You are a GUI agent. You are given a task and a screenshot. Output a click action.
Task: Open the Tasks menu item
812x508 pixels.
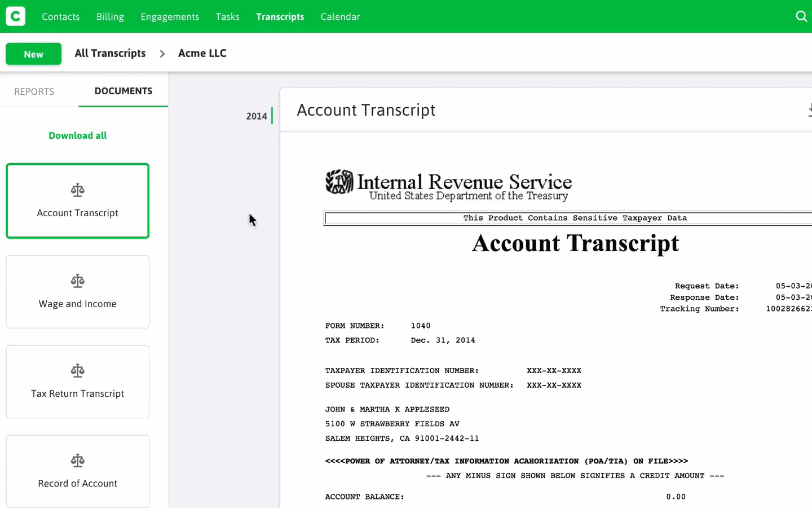[228, 16]
